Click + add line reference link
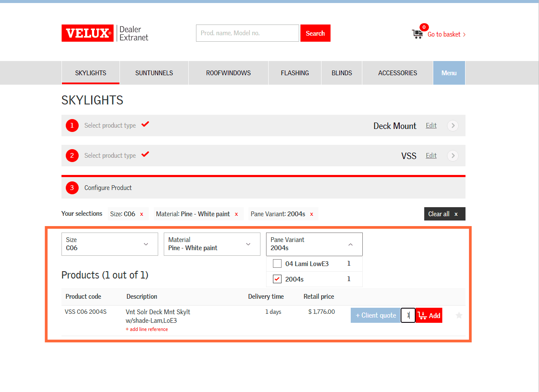This screenshot has height=392, width=539. click(147, 329)
